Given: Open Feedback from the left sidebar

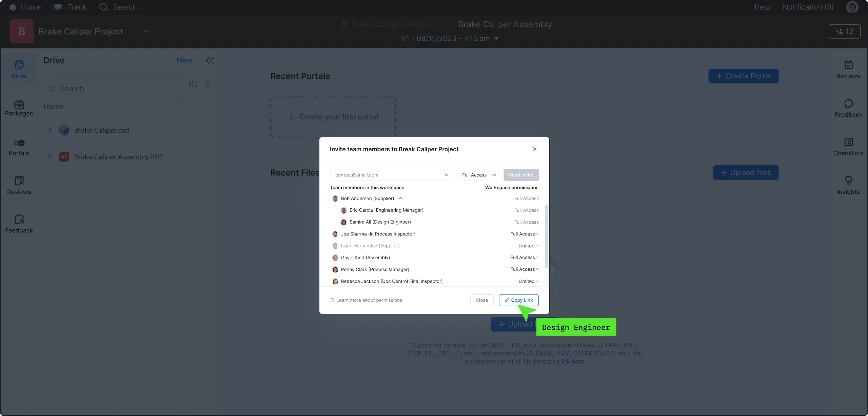Looking at the screenshot, I should (19, 224).
